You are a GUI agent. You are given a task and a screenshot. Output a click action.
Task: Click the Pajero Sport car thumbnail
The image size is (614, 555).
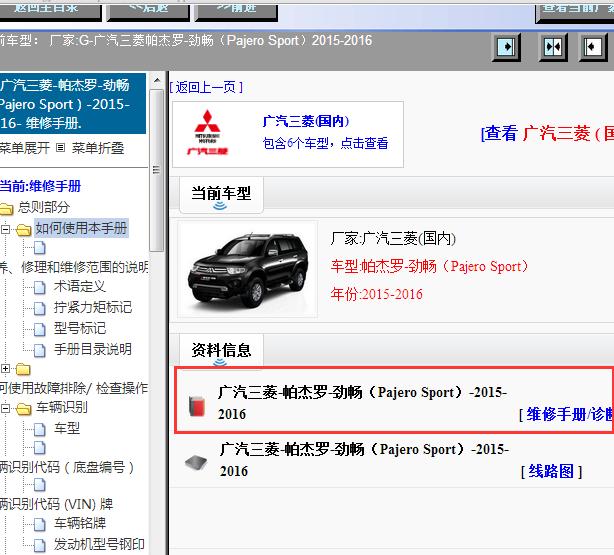[247, 269]
